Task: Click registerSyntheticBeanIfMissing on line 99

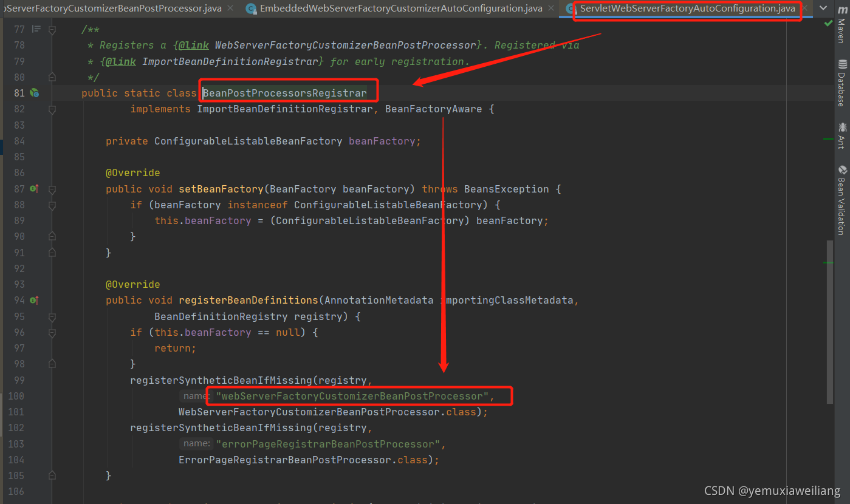Action: [x=221, y=380]
